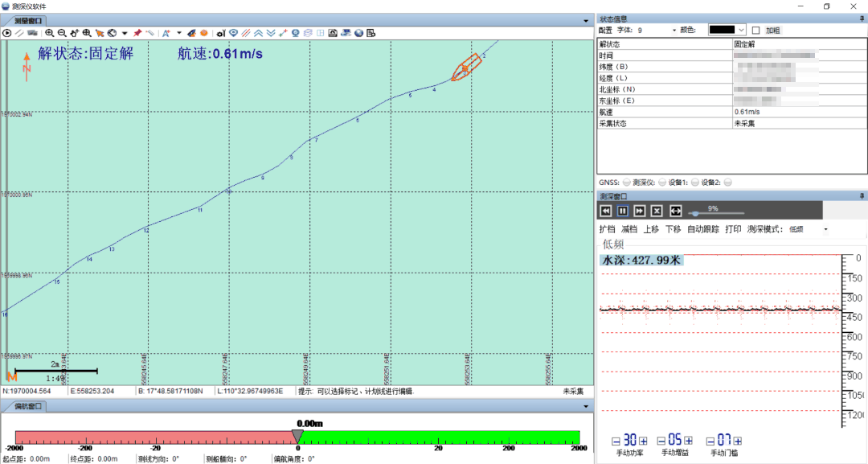Pause the echo sounder playback

622,211
